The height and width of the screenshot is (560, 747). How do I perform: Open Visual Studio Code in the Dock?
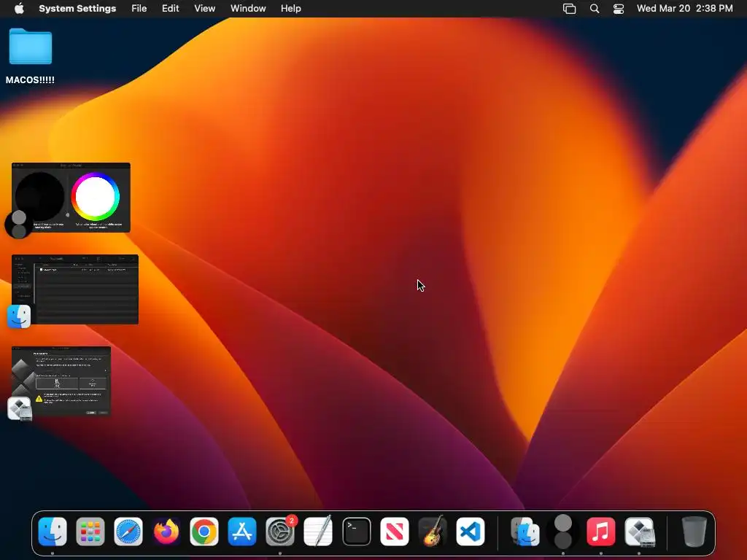click(471, 532)
